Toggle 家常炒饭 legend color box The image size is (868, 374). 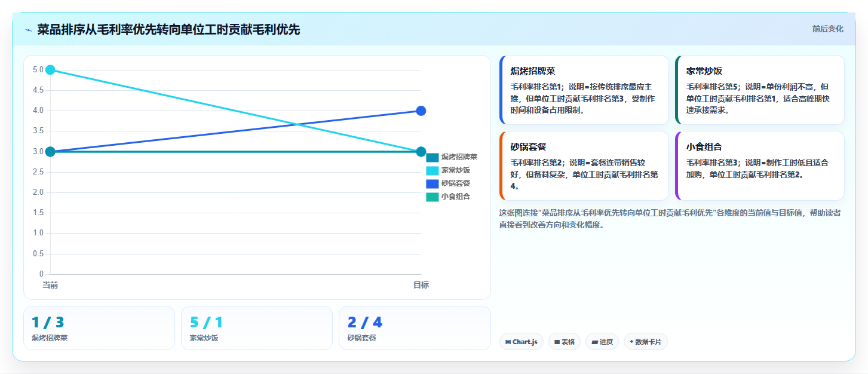(x=433, y=171)
